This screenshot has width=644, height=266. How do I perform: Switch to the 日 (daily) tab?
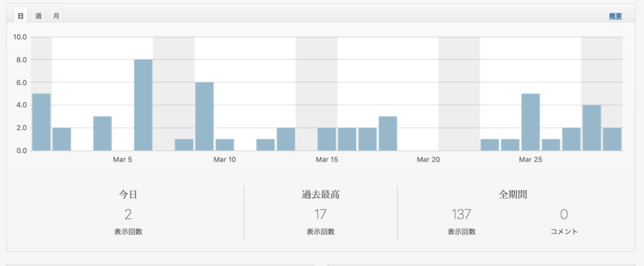(21, 15)
